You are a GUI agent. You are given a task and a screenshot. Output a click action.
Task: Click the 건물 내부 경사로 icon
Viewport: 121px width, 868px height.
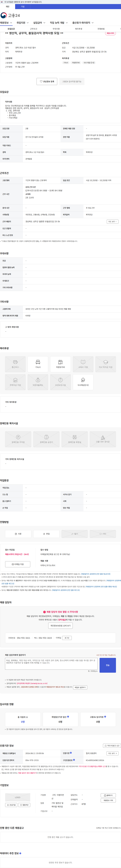[103, 439]
